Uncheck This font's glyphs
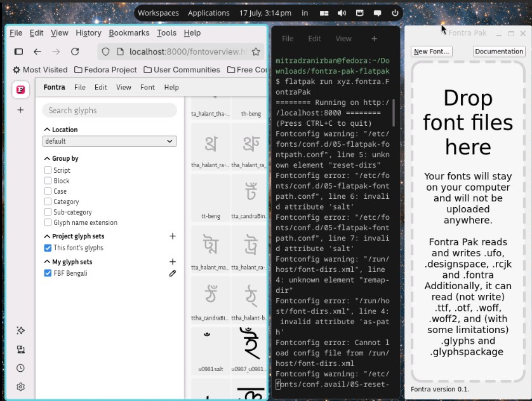This screenshot has width=532, height=401. [x=48, y=248]
